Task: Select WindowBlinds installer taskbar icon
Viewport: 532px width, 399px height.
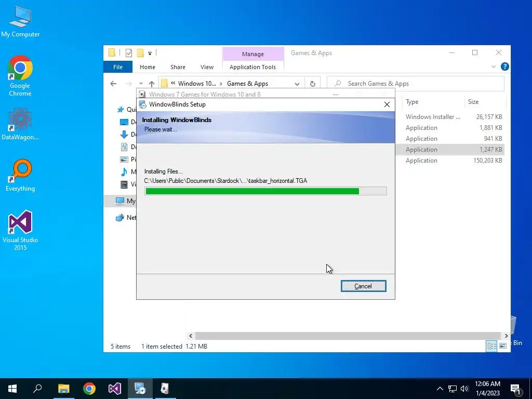Action: pos(140,389)
